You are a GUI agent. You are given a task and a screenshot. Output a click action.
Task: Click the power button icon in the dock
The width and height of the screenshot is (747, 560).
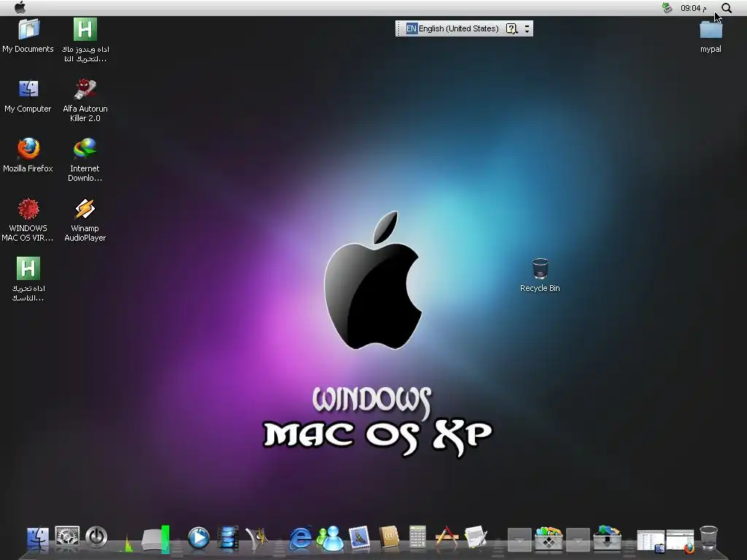[x=96, y=537]
